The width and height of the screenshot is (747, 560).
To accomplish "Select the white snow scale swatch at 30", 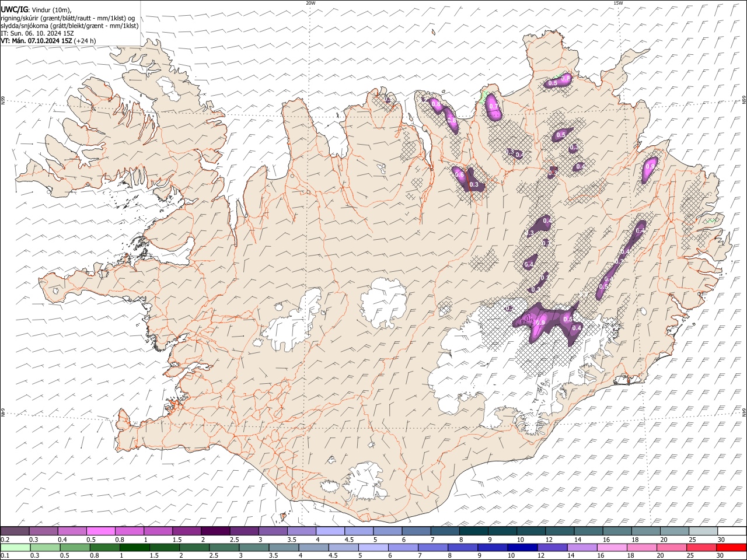I will pyautogui.click(x=732, y=531).
